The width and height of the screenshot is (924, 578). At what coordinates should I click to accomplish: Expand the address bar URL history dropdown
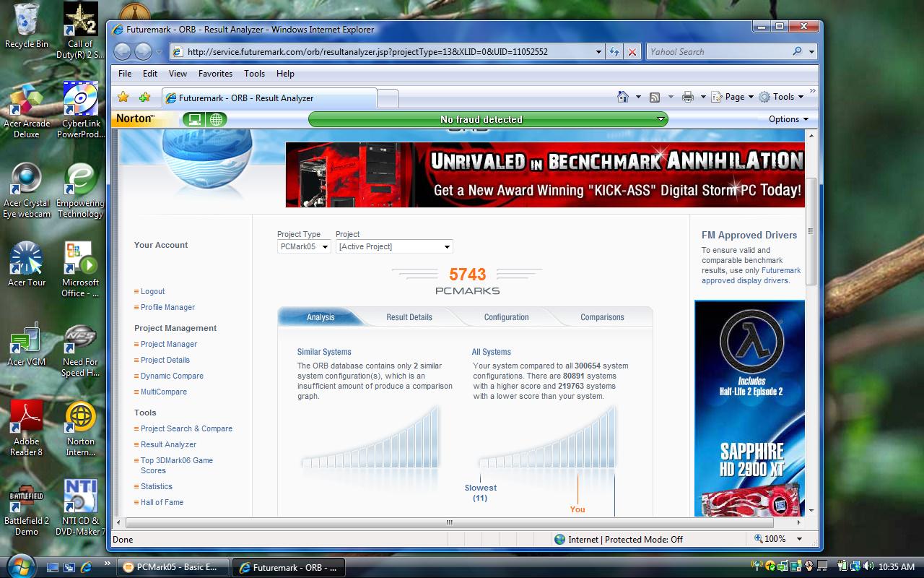point(598,51)
